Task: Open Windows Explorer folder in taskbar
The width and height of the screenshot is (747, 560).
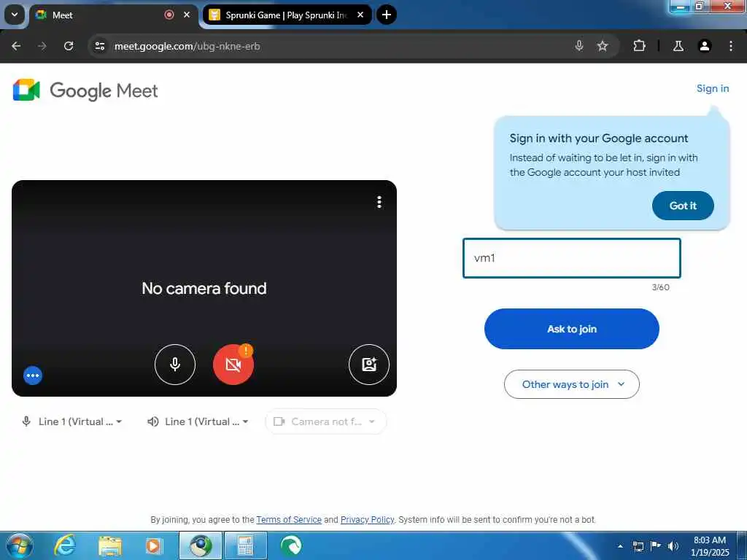Action: pos(109,545)
